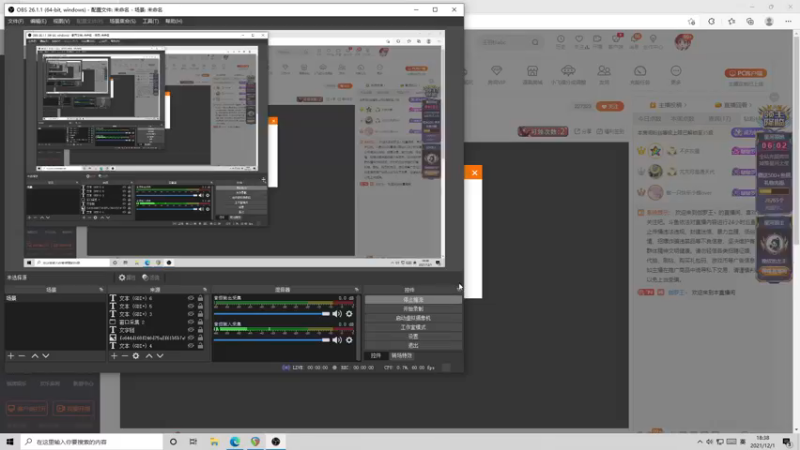
Task: Toggle lock on 文本 (GDI+) 6 source
Action: (201, 298)
